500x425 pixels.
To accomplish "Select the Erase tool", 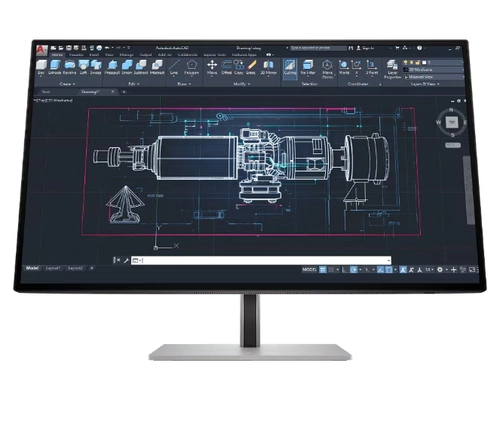I will (251, 67).
